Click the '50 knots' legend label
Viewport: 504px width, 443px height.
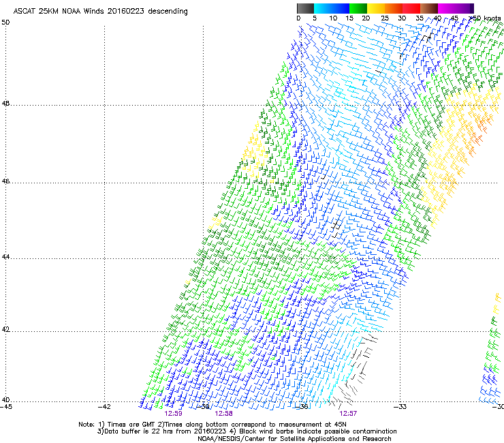tap(486, 18)
